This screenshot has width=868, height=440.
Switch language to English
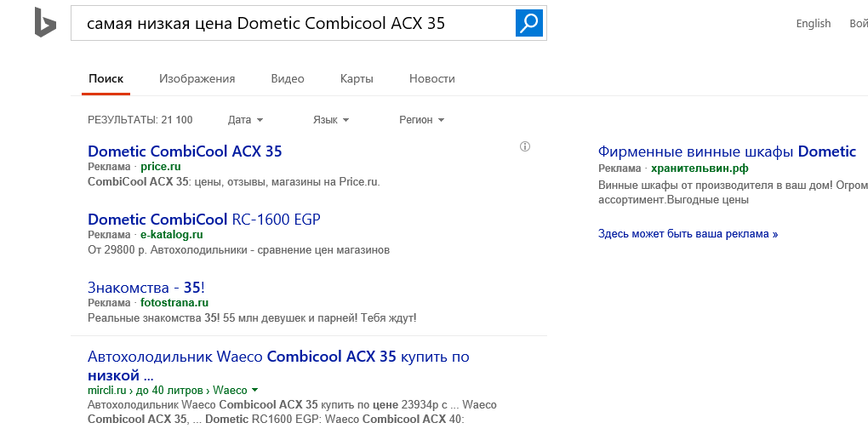tap(814, 23)
